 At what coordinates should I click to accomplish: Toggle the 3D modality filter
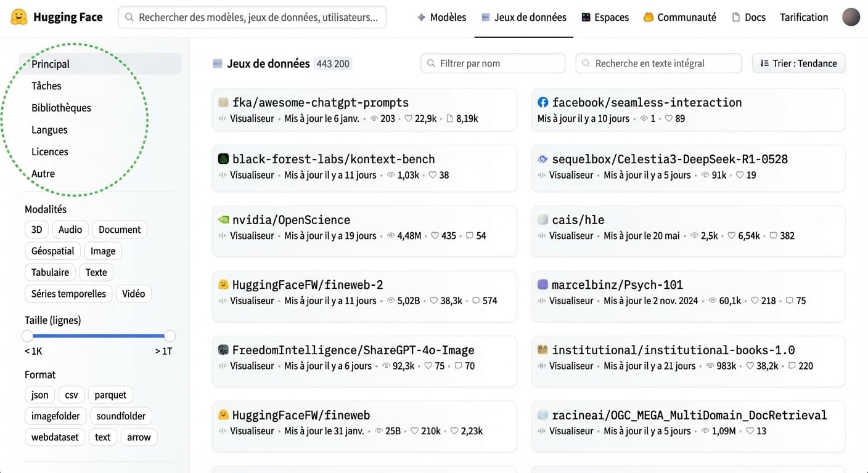(x=37, y=230)
